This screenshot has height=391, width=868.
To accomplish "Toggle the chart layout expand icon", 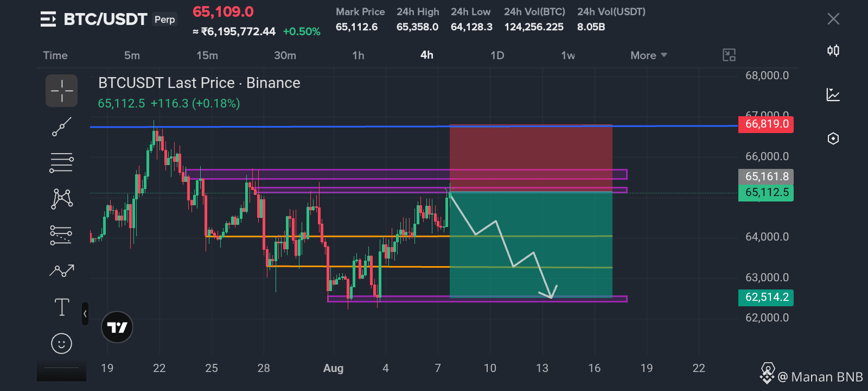I will tap(729, 55).
